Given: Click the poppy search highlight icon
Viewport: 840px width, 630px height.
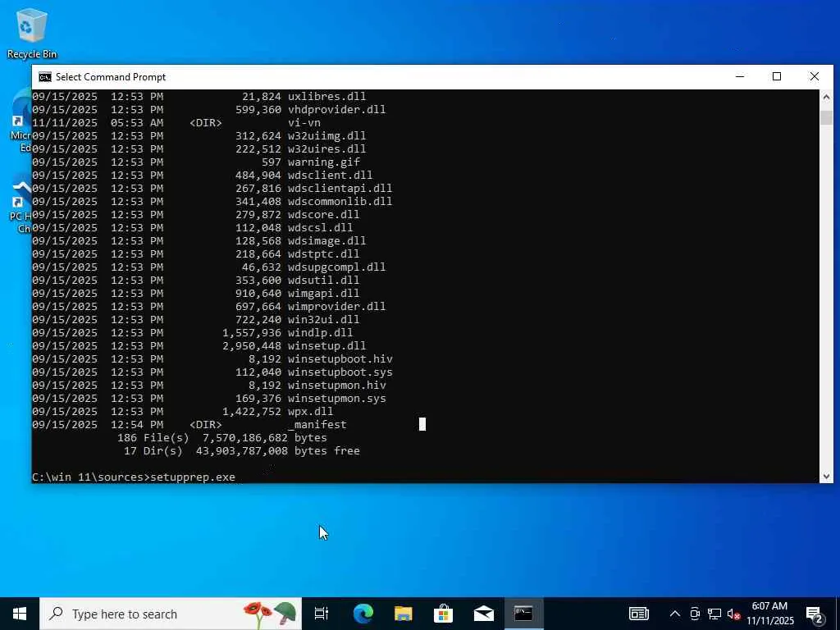Looking at the screenshot, I should [x=271, y=614].
